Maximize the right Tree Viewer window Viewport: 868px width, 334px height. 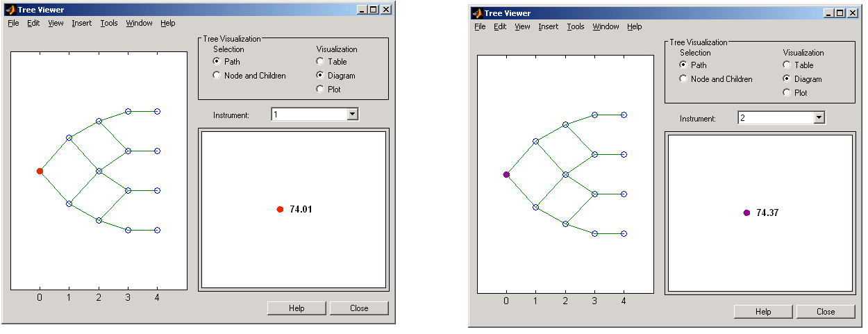point(840,13)
